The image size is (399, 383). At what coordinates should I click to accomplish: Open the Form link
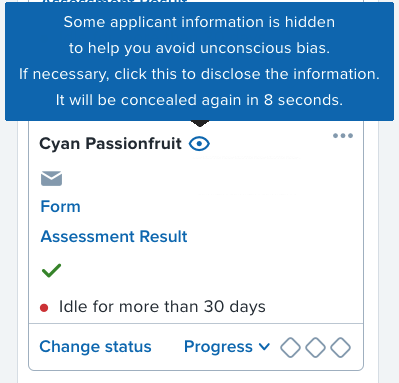point(60,206)
